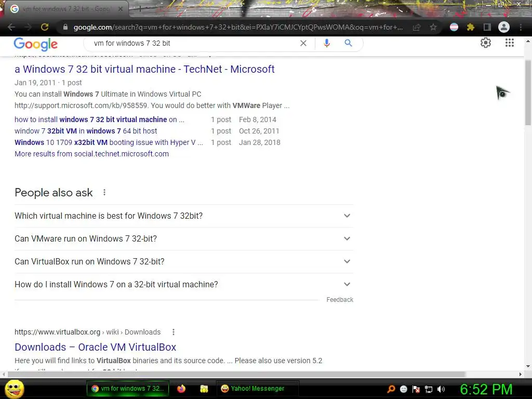Click scrollbar down arrow at bottom right
Viewport: 532px width, 399px height.
click(x=528, y=366)
